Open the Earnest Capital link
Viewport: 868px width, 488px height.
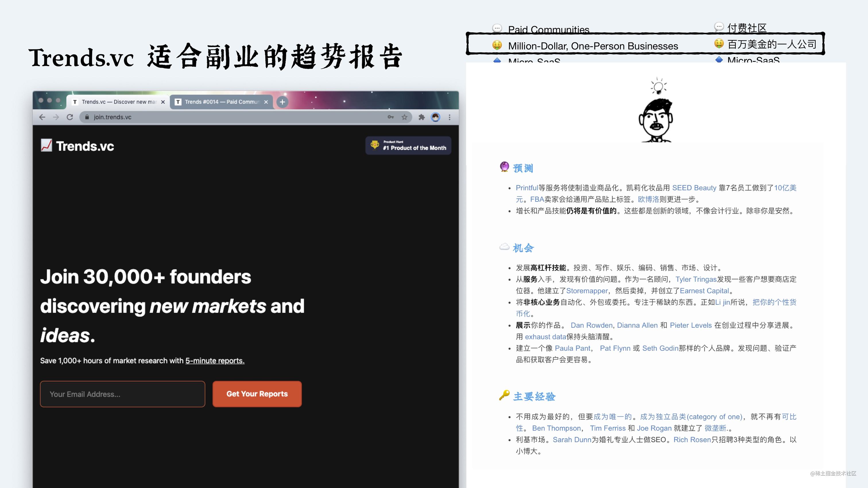click(704, 291)
